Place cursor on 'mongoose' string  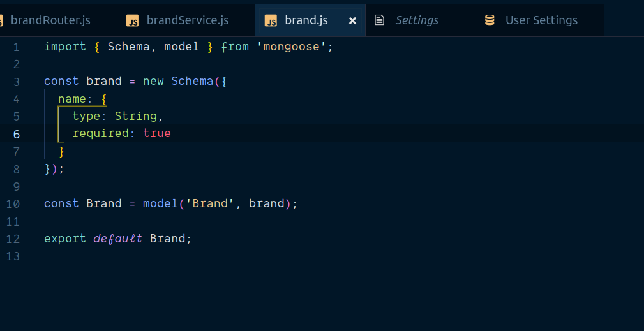pyautogui.click(x=291, y=47)
